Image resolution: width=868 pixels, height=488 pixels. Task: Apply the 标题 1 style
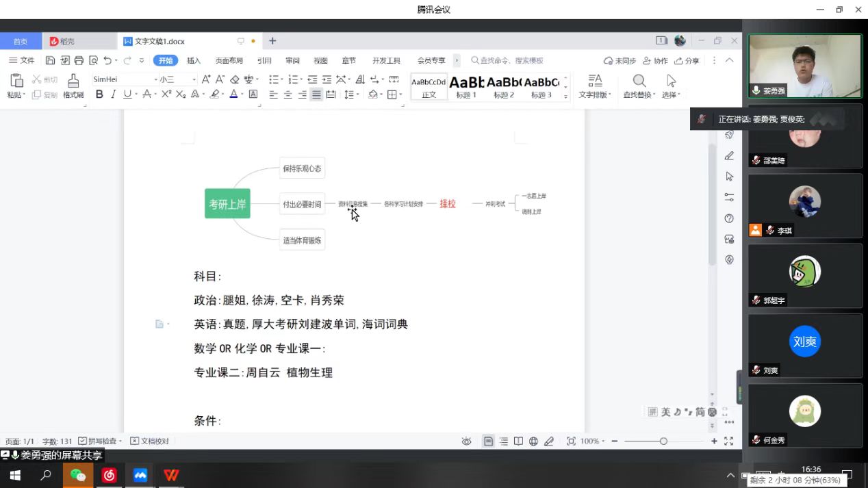click(x=466, y=87)
